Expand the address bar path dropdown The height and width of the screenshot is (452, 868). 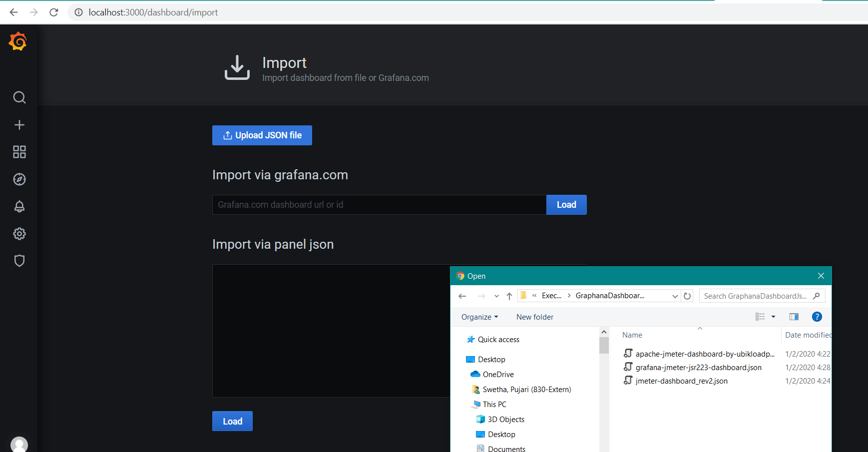click(675, 296)
